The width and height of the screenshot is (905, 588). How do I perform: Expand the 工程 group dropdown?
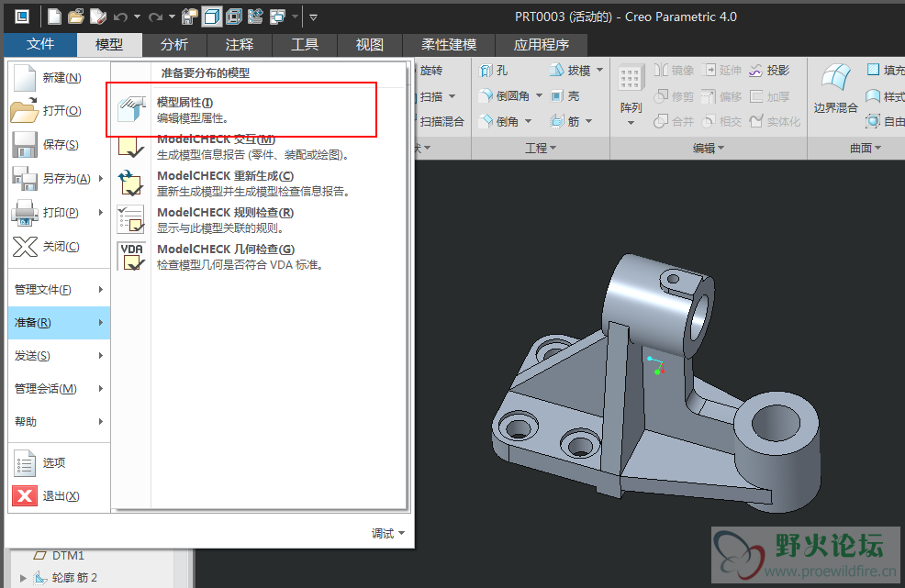[541, 149]
